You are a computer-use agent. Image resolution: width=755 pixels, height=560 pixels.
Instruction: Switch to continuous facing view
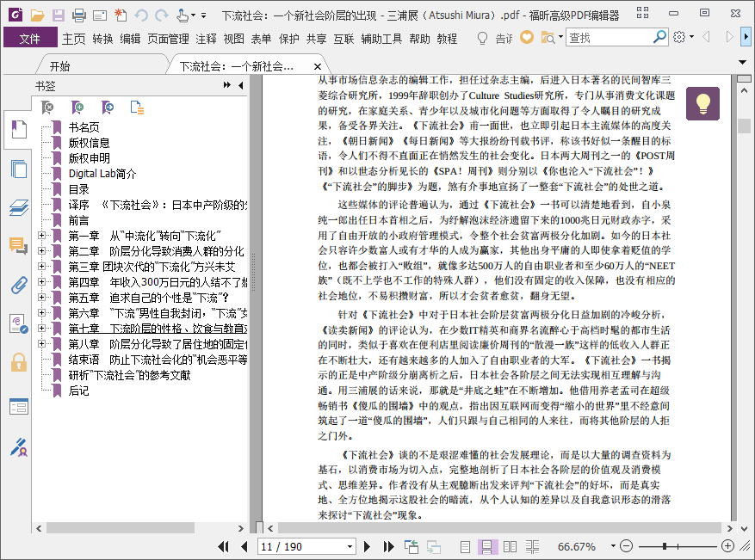pos(533,546)
